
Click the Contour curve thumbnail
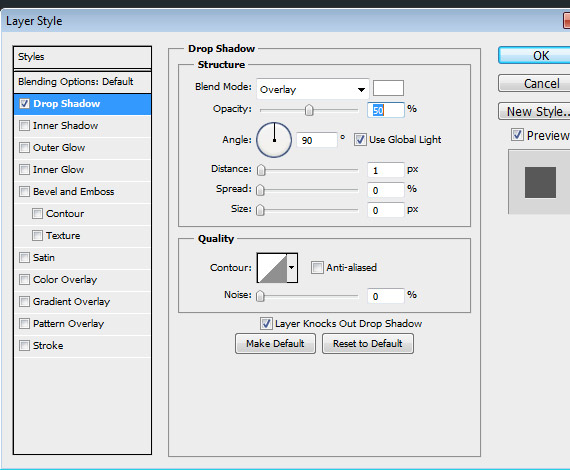[x=272, y=268]
